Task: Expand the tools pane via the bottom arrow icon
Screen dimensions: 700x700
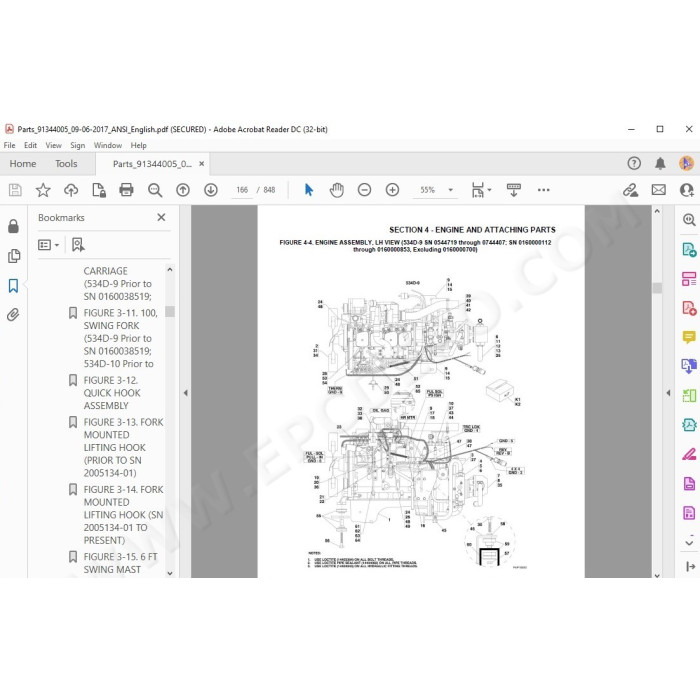Action: coord(690,567)
